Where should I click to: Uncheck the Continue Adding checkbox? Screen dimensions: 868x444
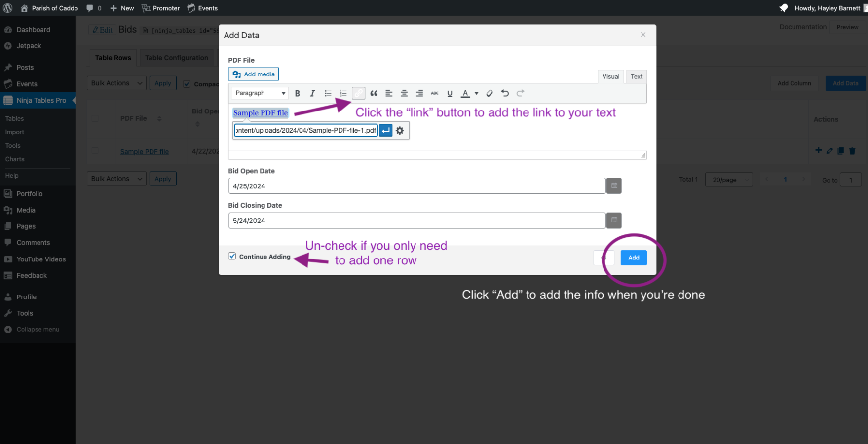point(232,256)
